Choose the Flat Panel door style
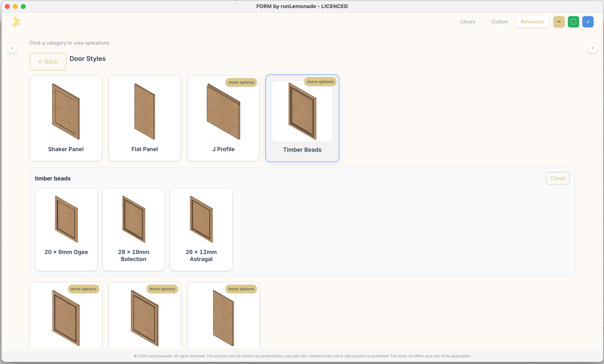604x364 pixels. [145, 118]
